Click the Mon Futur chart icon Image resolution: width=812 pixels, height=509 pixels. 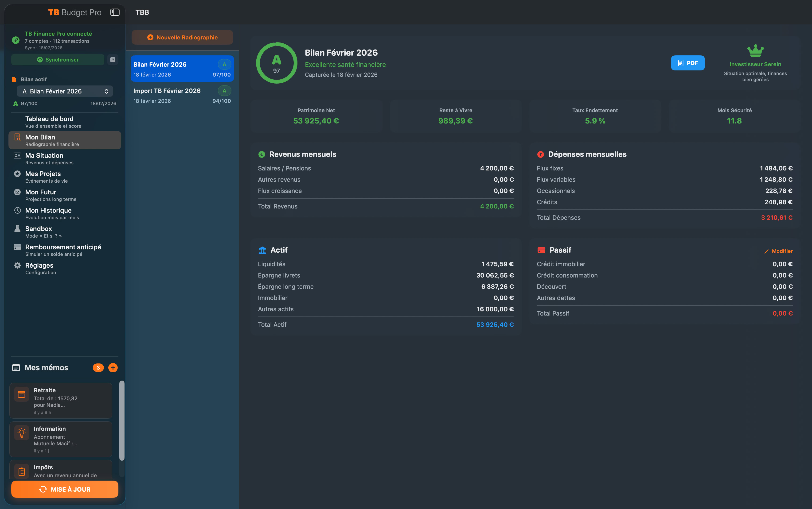pyautogui.click(x=18, y=192)
